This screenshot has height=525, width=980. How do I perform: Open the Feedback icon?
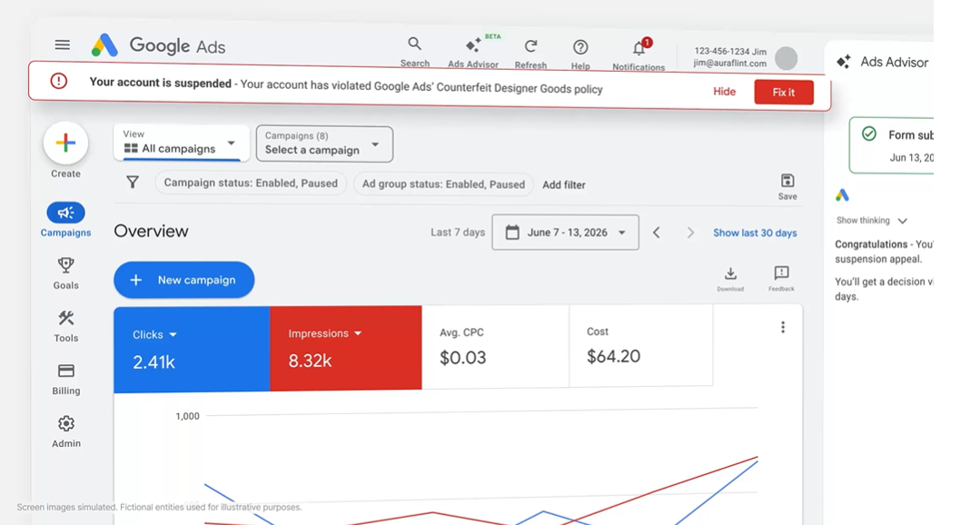pyautogui.click(x=781, y=273)
